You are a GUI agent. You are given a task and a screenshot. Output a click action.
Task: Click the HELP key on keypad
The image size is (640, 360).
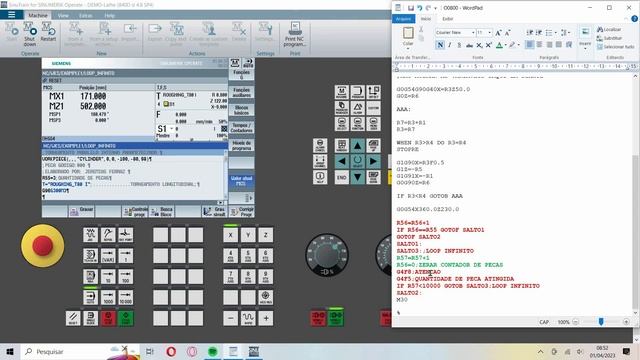click(x=320, y=177)
